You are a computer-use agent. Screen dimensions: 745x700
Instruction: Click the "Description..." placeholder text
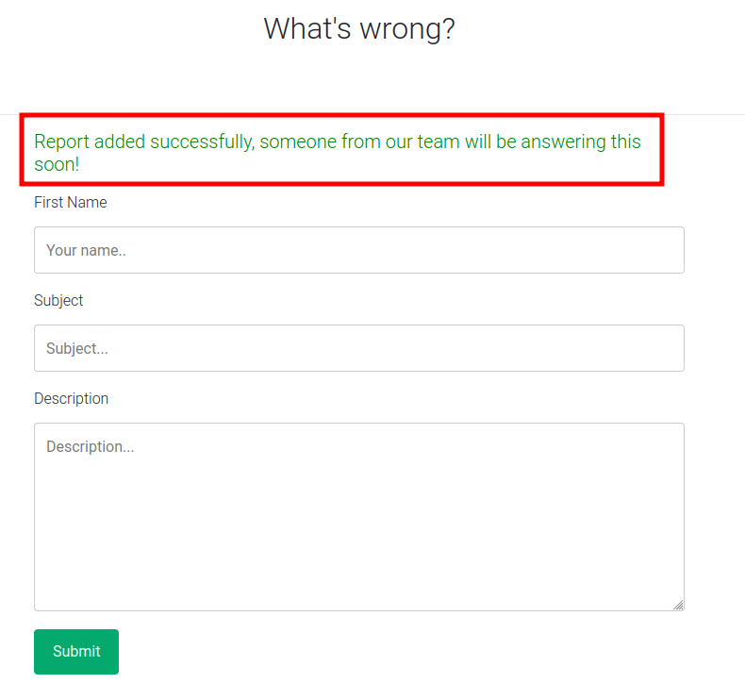pyautogui.click(x=91, y=447)
